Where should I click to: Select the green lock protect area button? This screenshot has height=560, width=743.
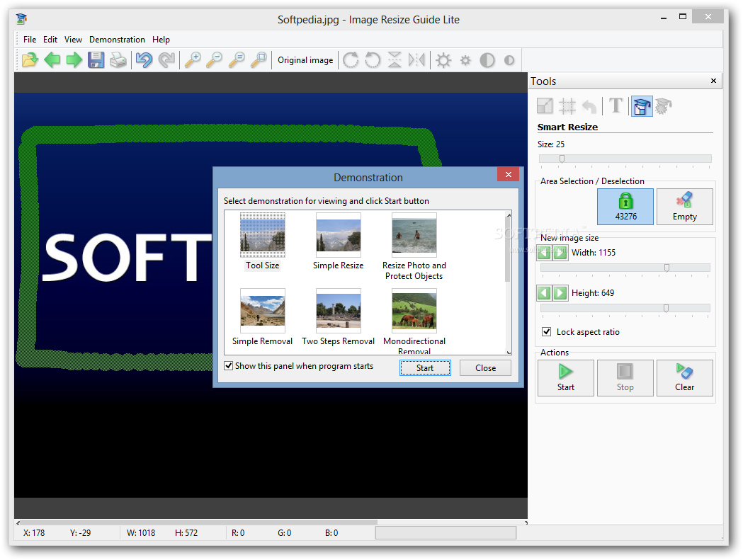click(625, 207)
